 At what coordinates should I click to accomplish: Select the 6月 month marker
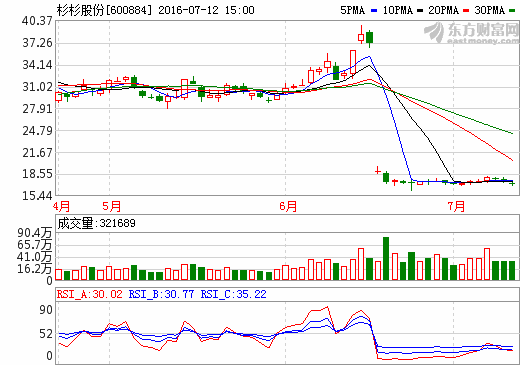point(288,206)
